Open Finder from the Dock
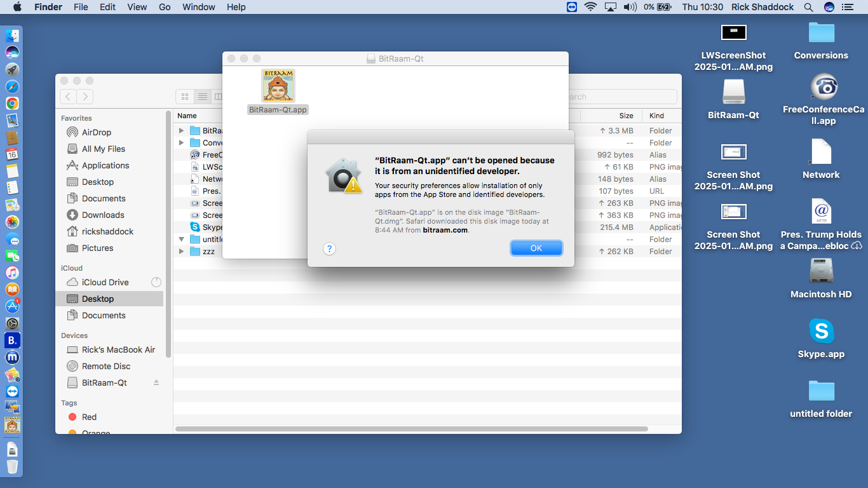 (12, 36)
